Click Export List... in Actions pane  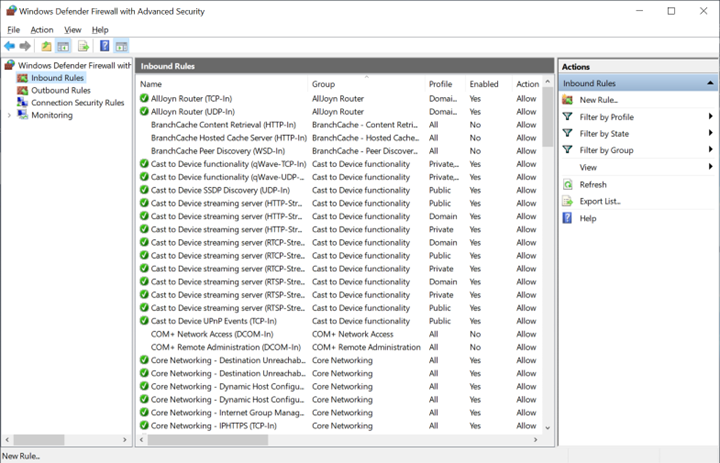click(x=600, y=201)
